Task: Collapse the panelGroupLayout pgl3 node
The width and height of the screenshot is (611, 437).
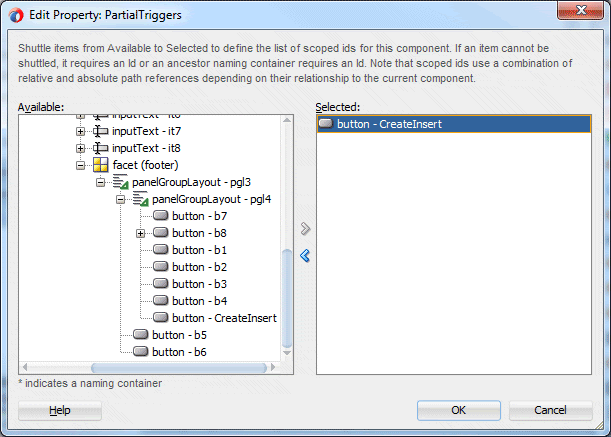Action: (x=101, y=182)
